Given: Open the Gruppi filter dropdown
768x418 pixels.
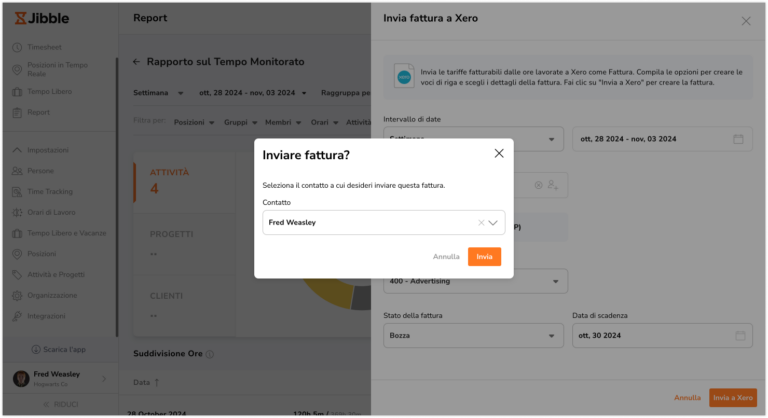Looking at the screenshot, I should coord(240,122).
